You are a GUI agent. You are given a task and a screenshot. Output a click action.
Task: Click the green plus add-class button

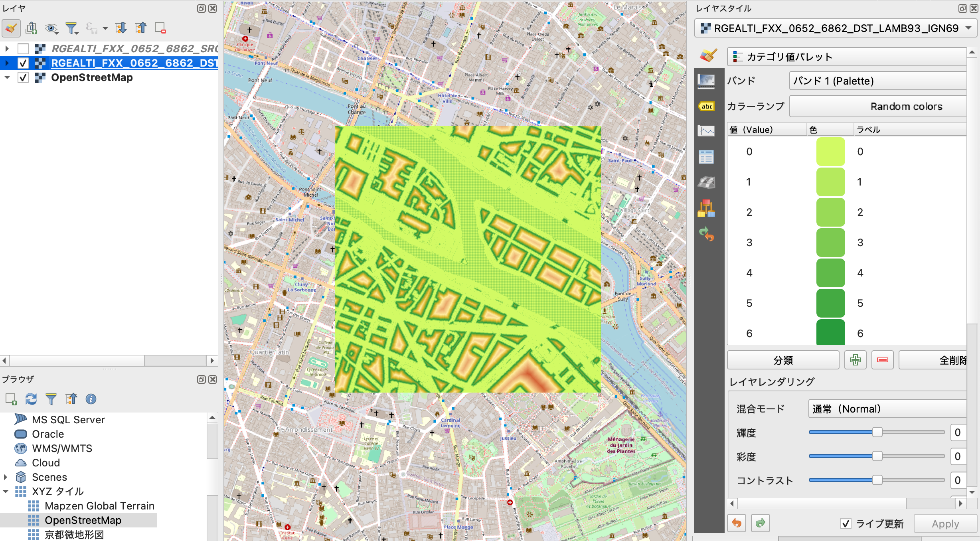click(x=855, y=360)
